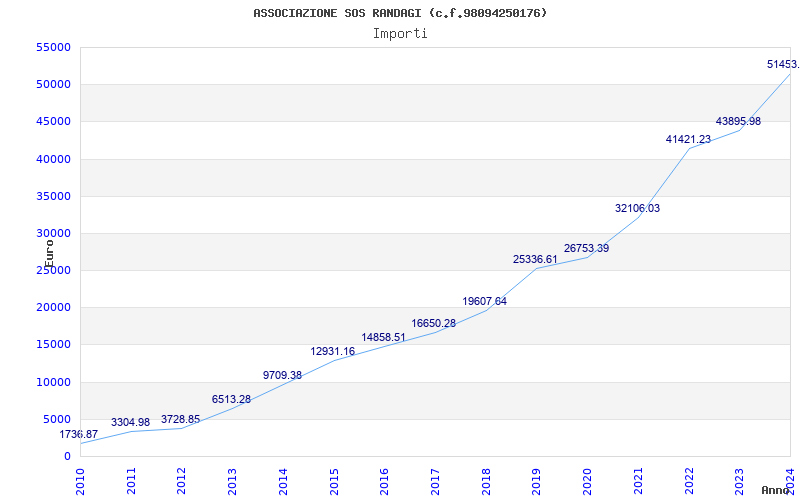This screenshot has height=500, width=800.
Task: Click the 2013 x-axis year label
Action: pos(232,482)
